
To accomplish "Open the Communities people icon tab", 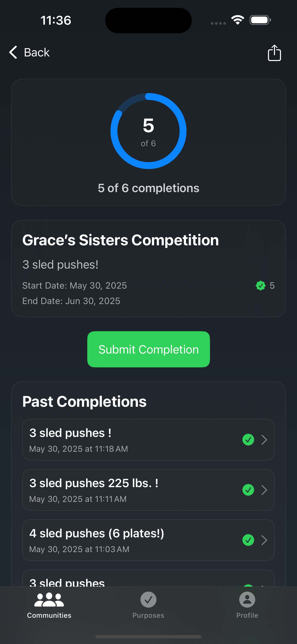I will click(x=49, y=600).
